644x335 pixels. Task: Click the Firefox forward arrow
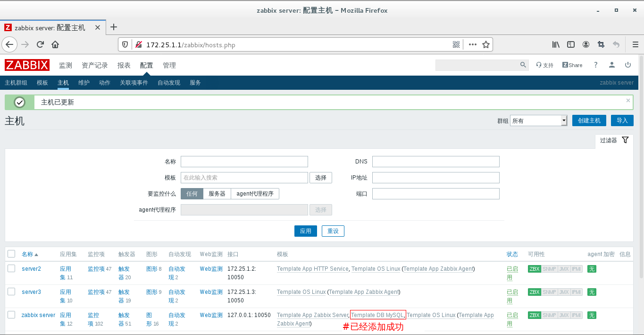(x=25, y=44)
